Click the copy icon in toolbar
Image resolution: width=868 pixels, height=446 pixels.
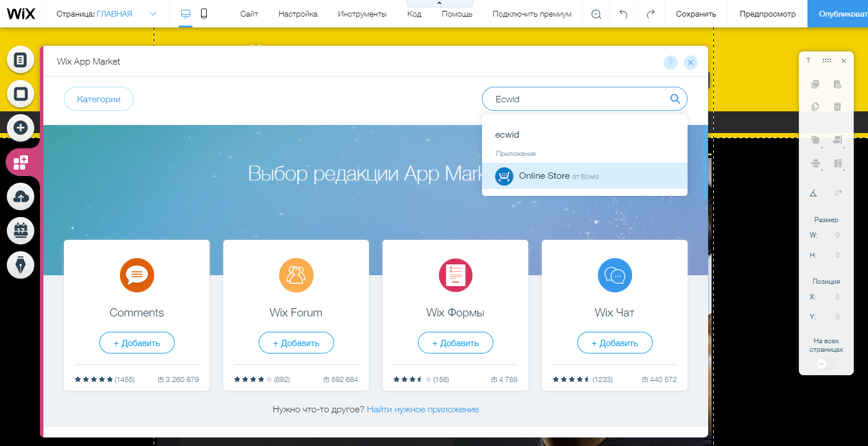click(815, 85)
